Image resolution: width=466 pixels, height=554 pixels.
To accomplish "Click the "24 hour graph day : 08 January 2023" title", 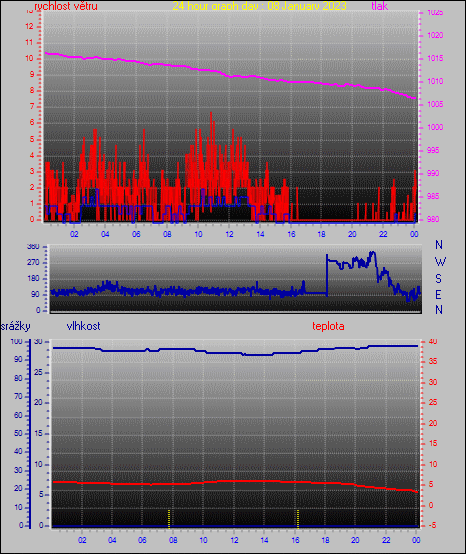I will point(259,6).
